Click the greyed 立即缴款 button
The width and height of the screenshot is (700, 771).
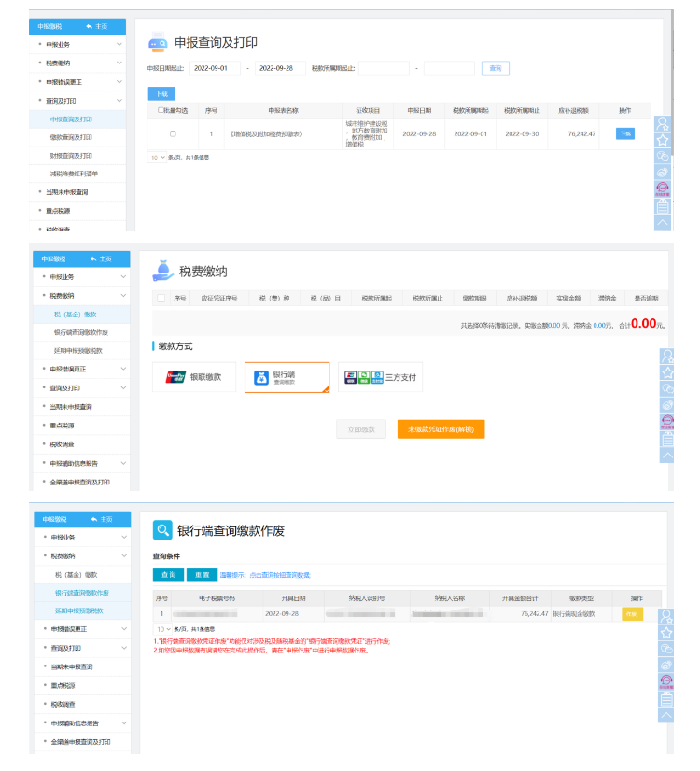(361, 429)
